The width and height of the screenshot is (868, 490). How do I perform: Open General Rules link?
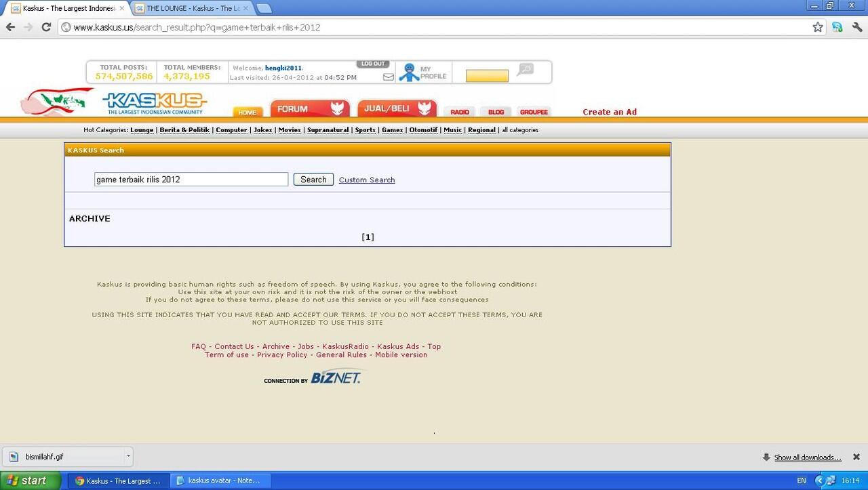coord(341,354)
